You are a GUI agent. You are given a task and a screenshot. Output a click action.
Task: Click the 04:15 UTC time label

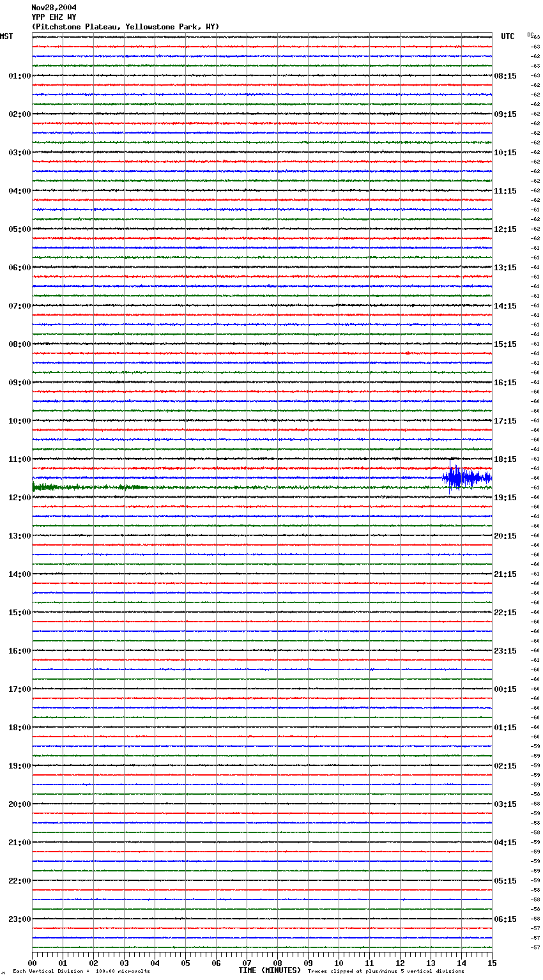tap(505, 843)
